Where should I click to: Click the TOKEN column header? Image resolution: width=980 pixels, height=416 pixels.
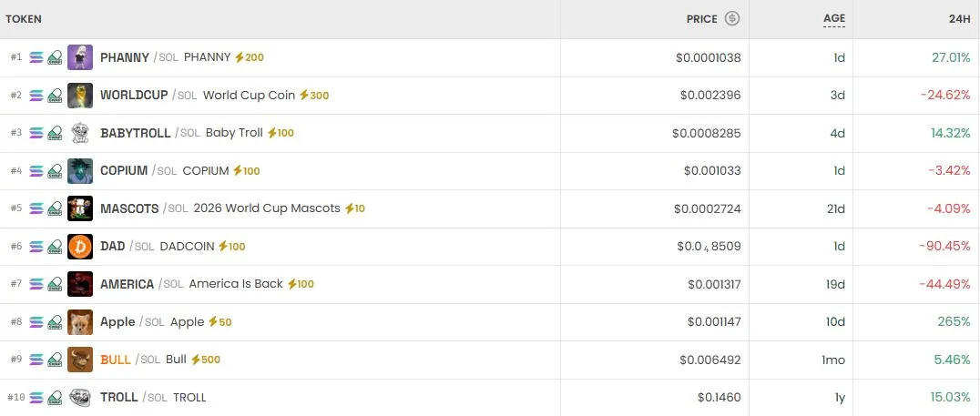24,19
